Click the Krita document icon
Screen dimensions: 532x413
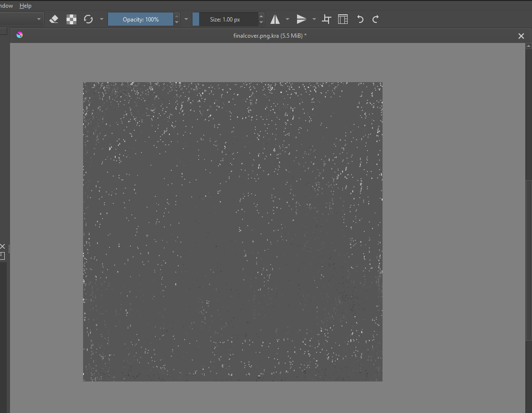point(19,35)
